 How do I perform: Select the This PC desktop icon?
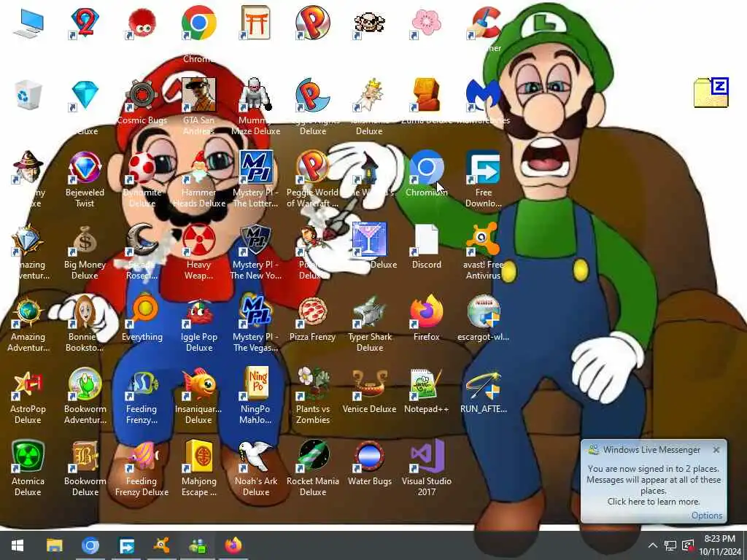click(x=28, y=23)
